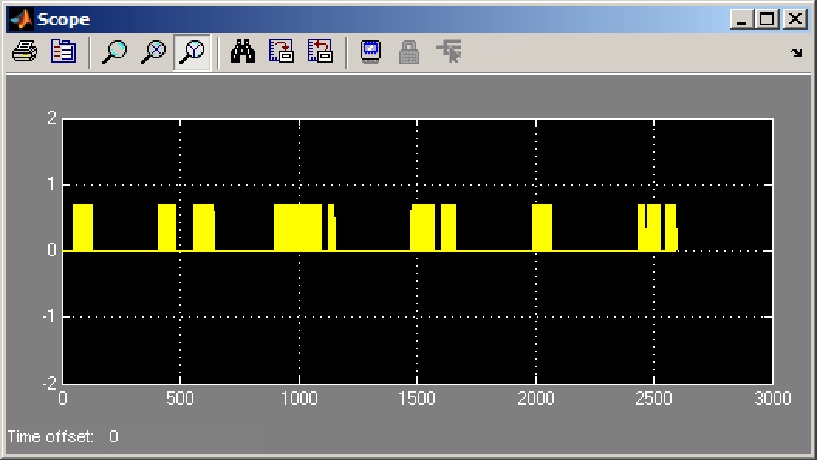Toggle the Zoom Y-axis tool
Image resolution: width=819 pixels, height=460 pixels.
tap(192, 52)
